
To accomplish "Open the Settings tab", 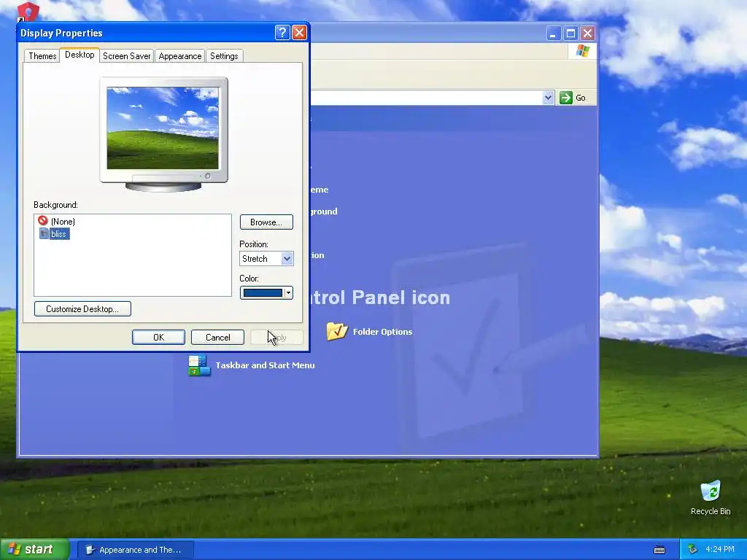I will pos(224,56).
